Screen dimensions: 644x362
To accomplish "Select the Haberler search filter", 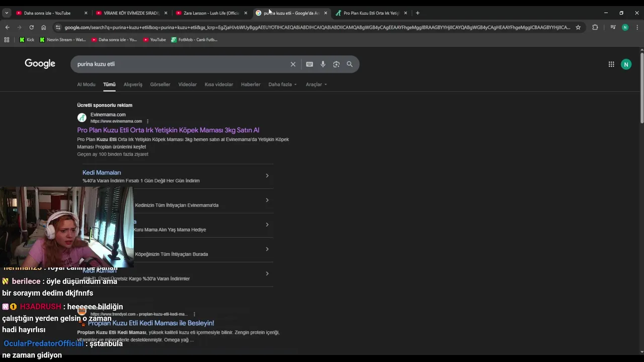I will [251, 84].
